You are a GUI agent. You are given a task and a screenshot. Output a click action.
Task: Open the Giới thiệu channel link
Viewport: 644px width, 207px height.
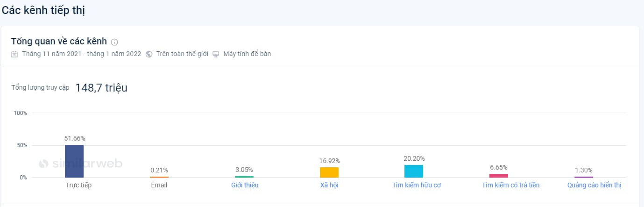[x=245, y=185]
